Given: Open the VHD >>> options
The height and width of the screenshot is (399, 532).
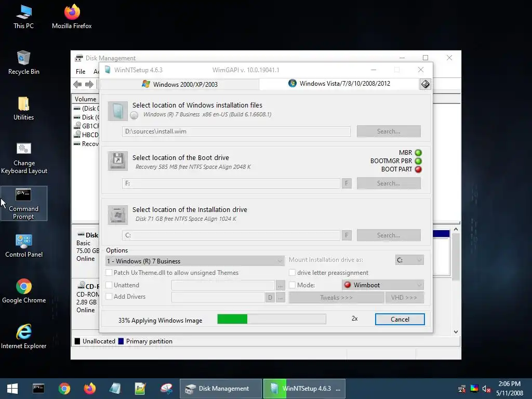Looking at the screenshot, I should click(404, 298).
